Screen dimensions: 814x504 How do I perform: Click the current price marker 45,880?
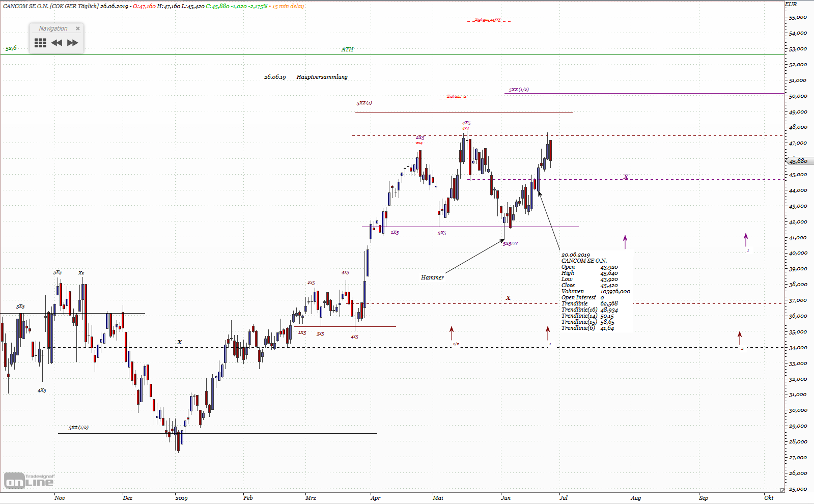pyautogui.click(x=799, y=161)
